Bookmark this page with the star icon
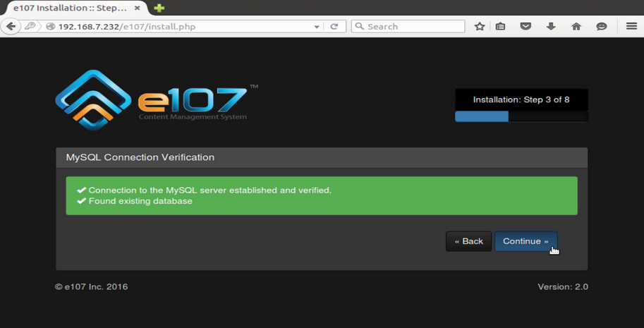Screen dimensions: 644x328 pyautogui.click(x=480, y=26)
